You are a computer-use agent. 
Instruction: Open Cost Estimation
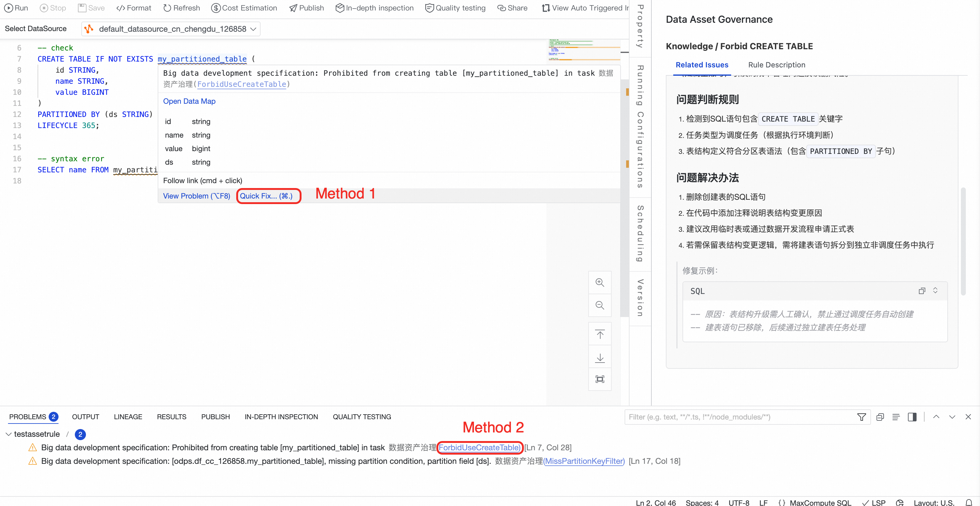click(244, 8)
